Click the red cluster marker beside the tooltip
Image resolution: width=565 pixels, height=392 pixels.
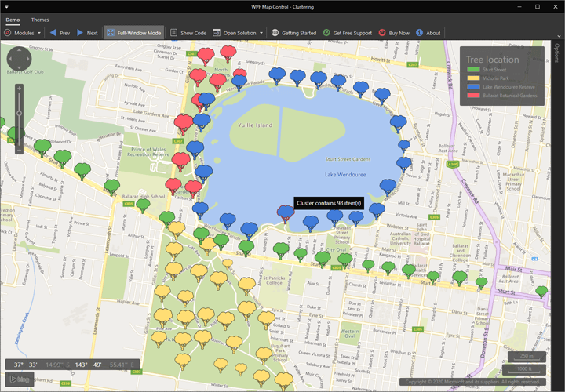click(286, 212)
